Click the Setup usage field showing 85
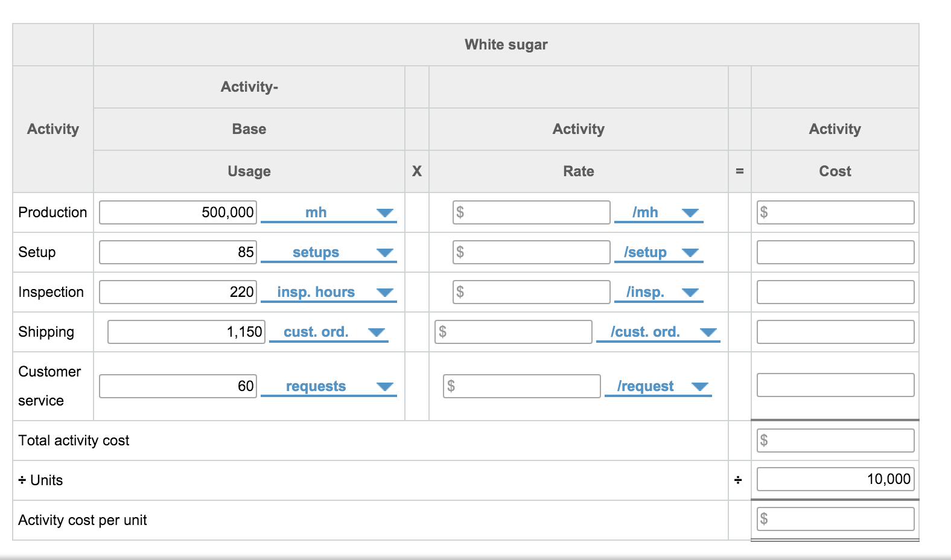This screenshot has height=560, width=951. [x=178, y=252]
